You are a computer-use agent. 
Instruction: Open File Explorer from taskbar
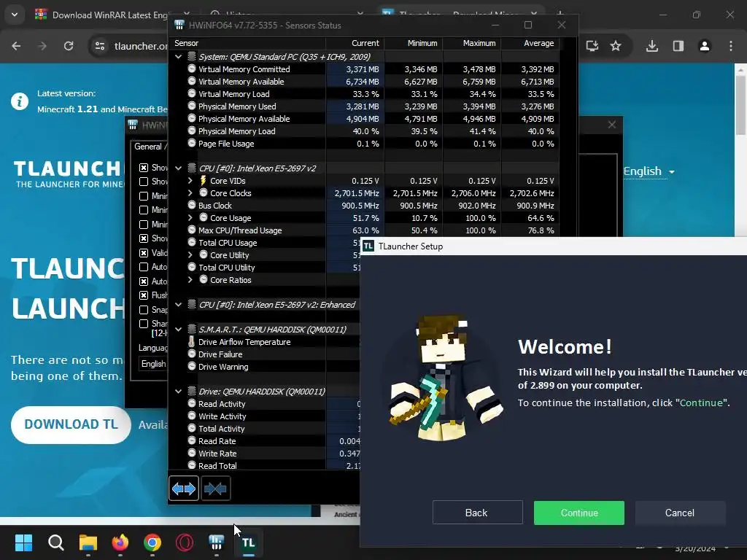point(88,542)
